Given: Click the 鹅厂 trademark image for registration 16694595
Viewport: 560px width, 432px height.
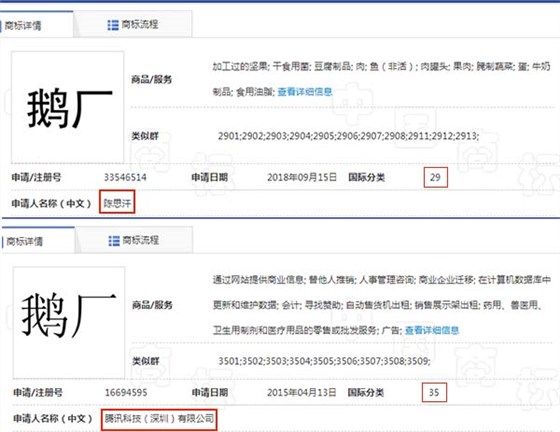Looking at the screenshot, I should click(69, 322).
